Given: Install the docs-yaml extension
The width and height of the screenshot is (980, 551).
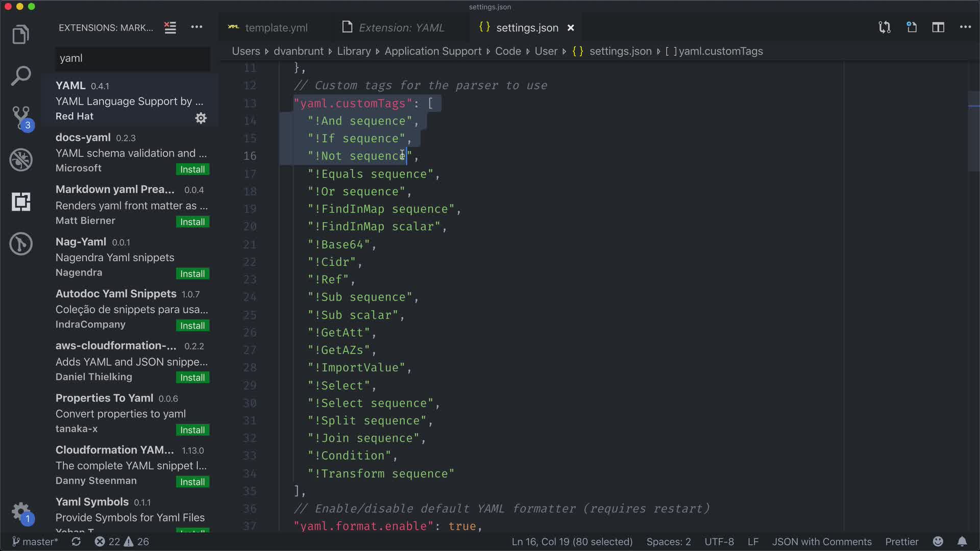Looking at the screenshot, I should [192, 169].
